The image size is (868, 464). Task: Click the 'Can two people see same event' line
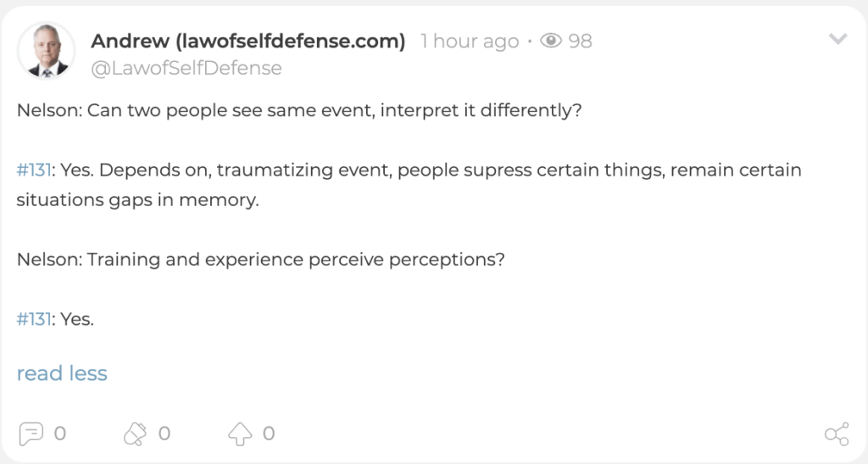[x=299, y=110]
